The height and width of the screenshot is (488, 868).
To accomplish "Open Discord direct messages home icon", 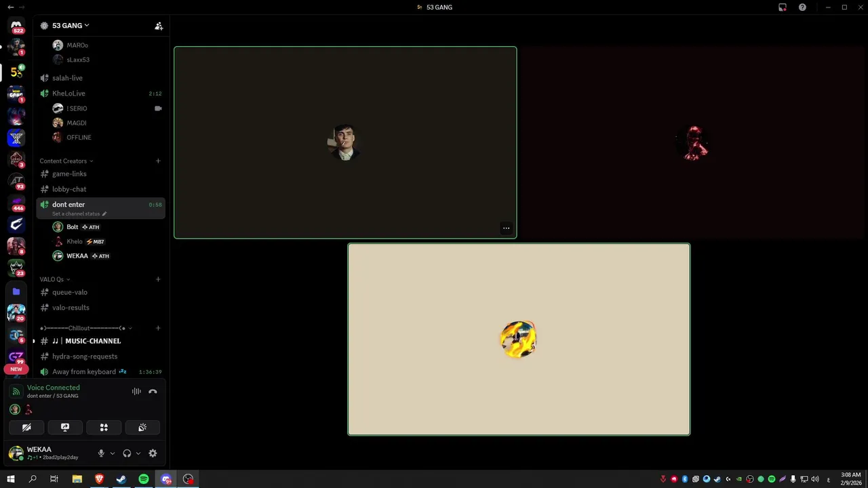I will click(x=16, y=26).
